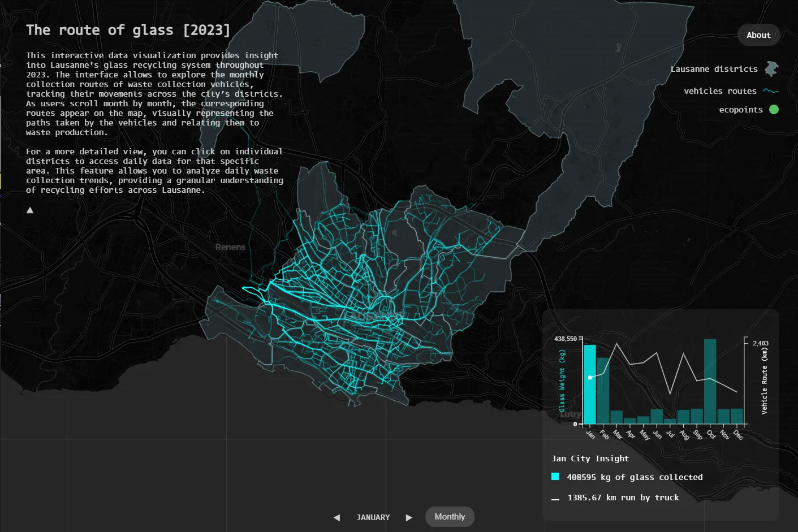Select the Oct bar in the chart
The width and height of the screenshot is (798, 532).
pyautogui.click(x=710, y=382)
